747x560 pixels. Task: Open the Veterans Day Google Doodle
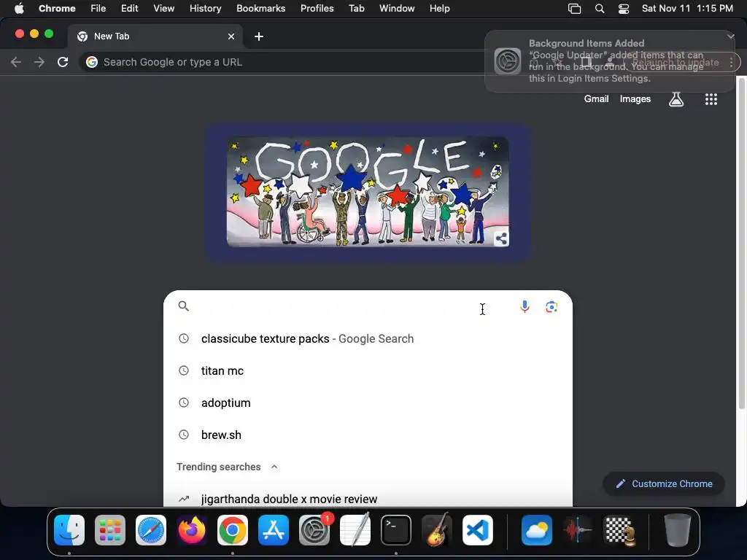point(368,192)
